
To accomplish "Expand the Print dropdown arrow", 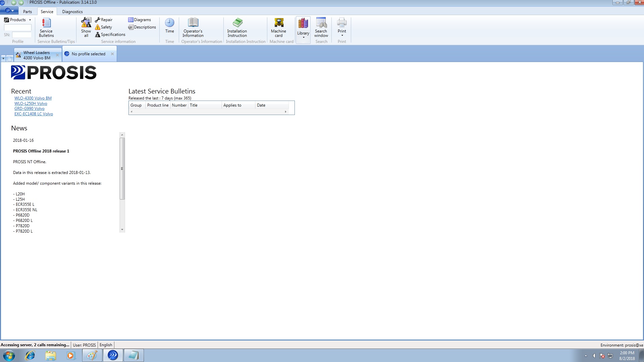I will [342, 36].
